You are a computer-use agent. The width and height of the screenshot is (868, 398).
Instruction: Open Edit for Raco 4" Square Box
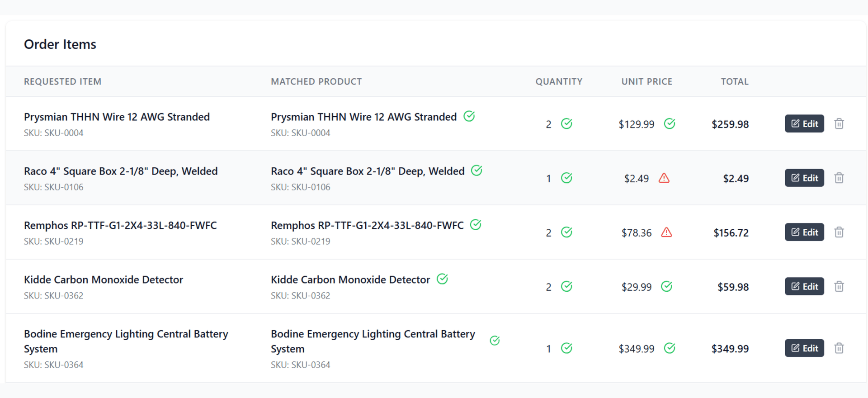tap(804, 178)
